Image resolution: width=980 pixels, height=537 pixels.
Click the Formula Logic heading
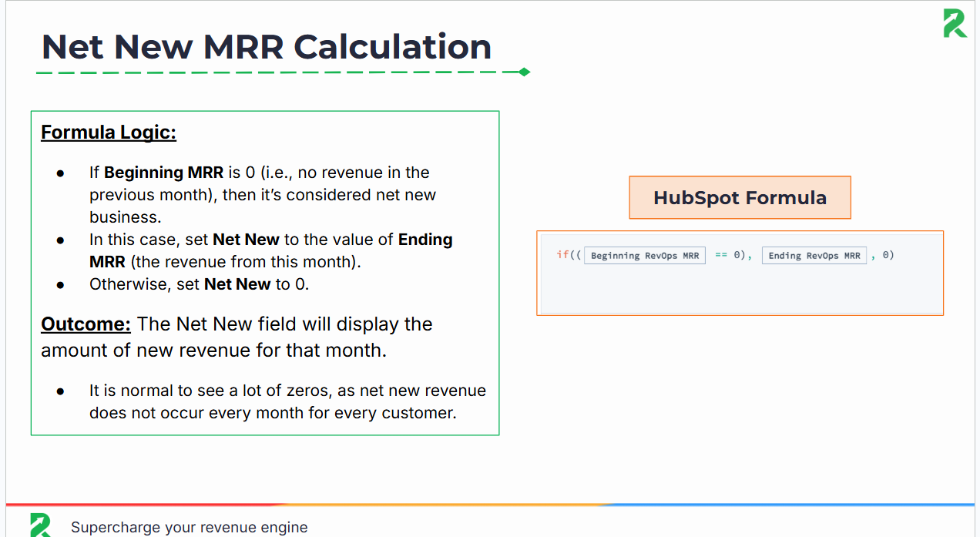point(108,132)
